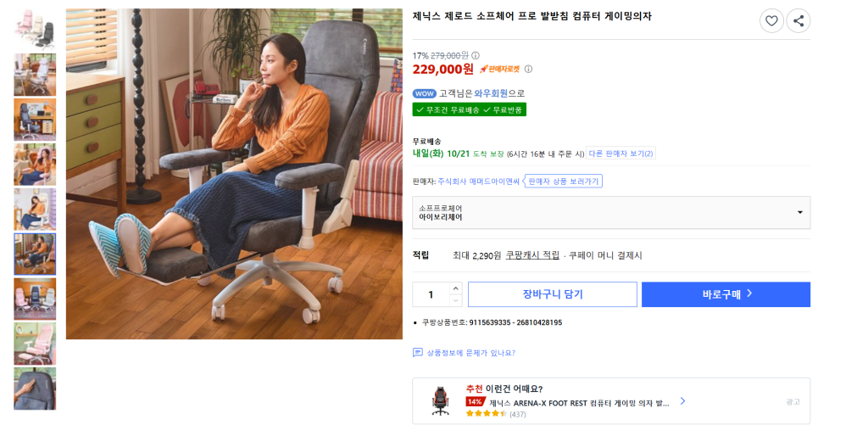Click the blue WOW membership badge
The width and height of the screenshot is (868, 436).
pyautogui.click(x=424, y=93)
